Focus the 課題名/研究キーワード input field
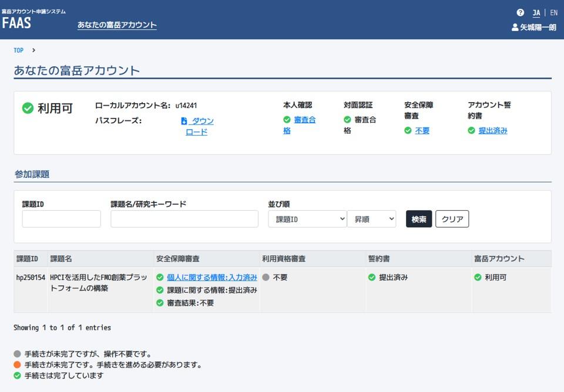 tap(184, 219)
